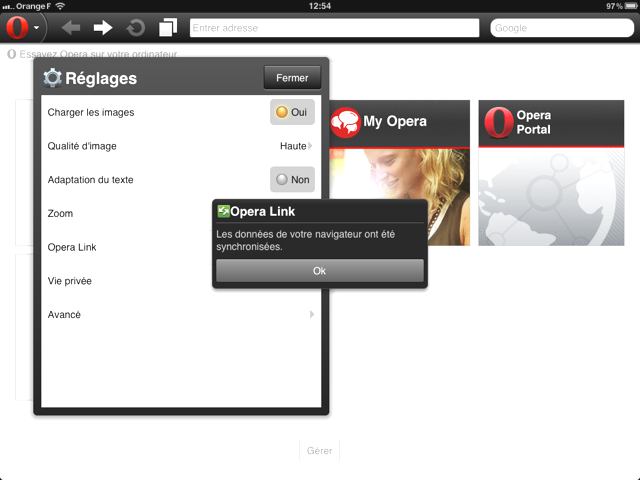The image size is (640, 480).
Task: Open the Opera main menu button
Action: click(22, 27)
